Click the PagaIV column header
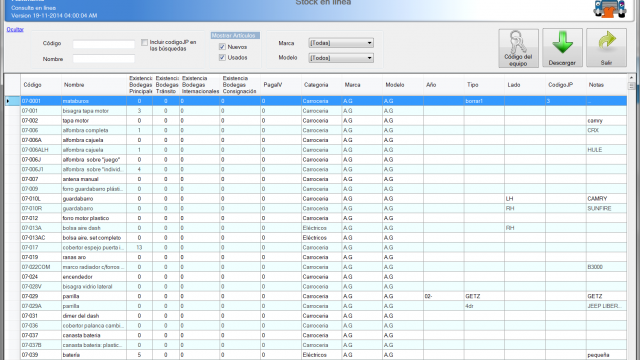Image resolution: width=640 pixels, height=360 pixels. click(x=281, y=85)
